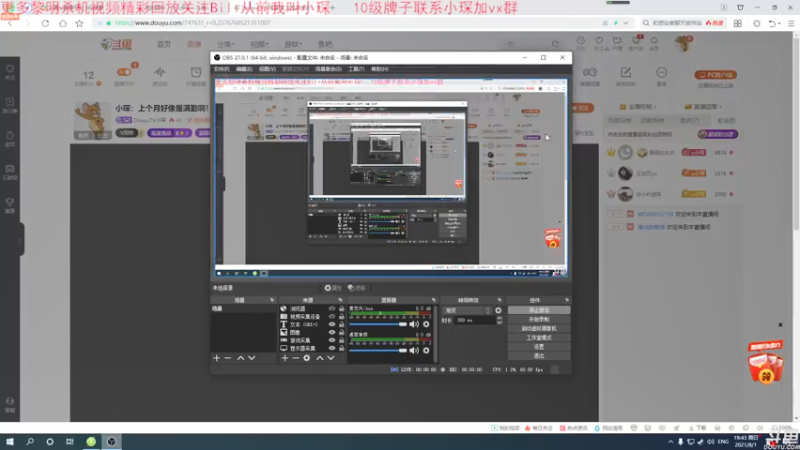This screenshot has height=450, width=800.
Task: Bookmark the page with star icon
Action: click(80, 23)
